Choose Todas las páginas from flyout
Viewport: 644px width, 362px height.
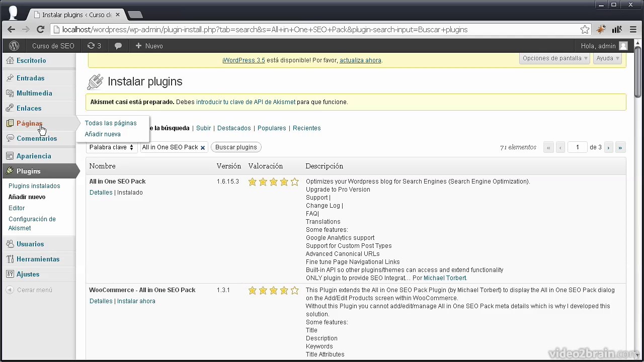111,123
